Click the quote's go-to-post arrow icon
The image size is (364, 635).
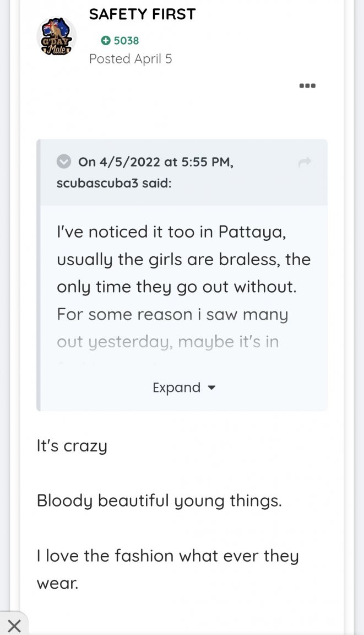coord(304,162)
